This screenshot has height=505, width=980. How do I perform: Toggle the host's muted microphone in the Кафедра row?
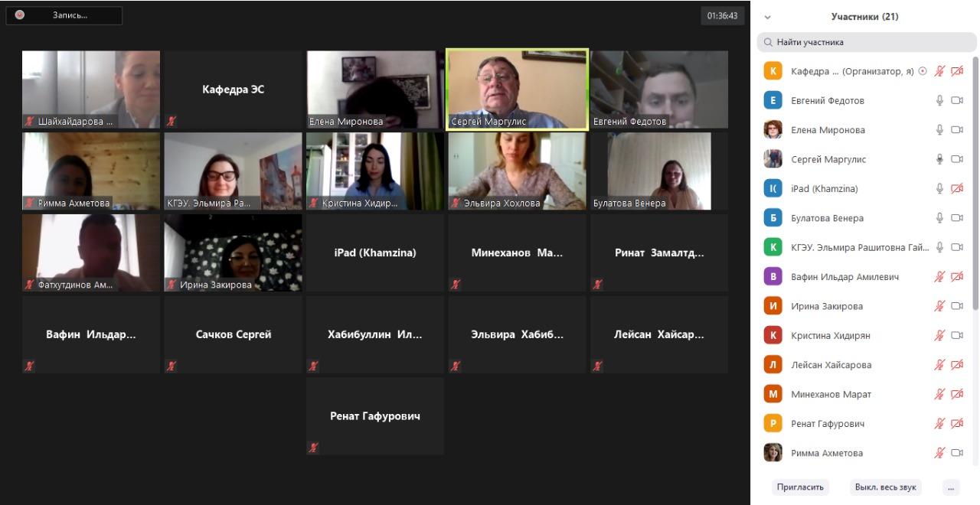pyautogui.click(x=939, y=71)
